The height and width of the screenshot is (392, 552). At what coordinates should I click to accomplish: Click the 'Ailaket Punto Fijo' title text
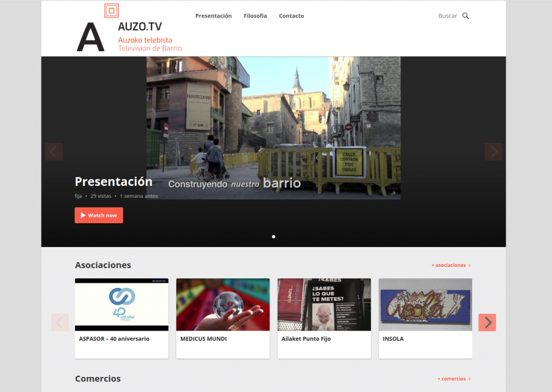coord(306,339)
